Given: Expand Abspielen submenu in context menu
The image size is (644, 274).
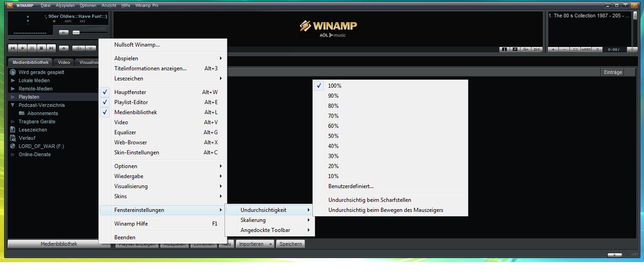Looking at the screenshot, I should (x=163, y=58).
